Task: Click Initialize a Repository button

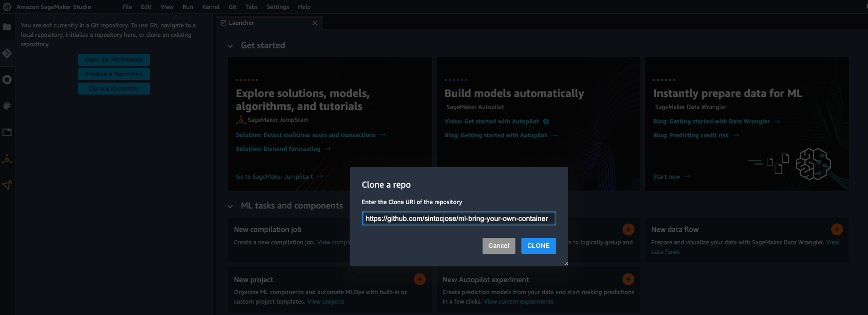Action: (114, 74)
